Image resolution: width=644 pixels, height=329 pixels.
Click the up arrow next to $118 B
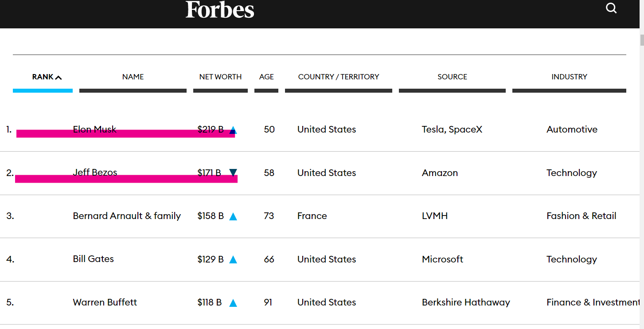[x=233, y=303]
